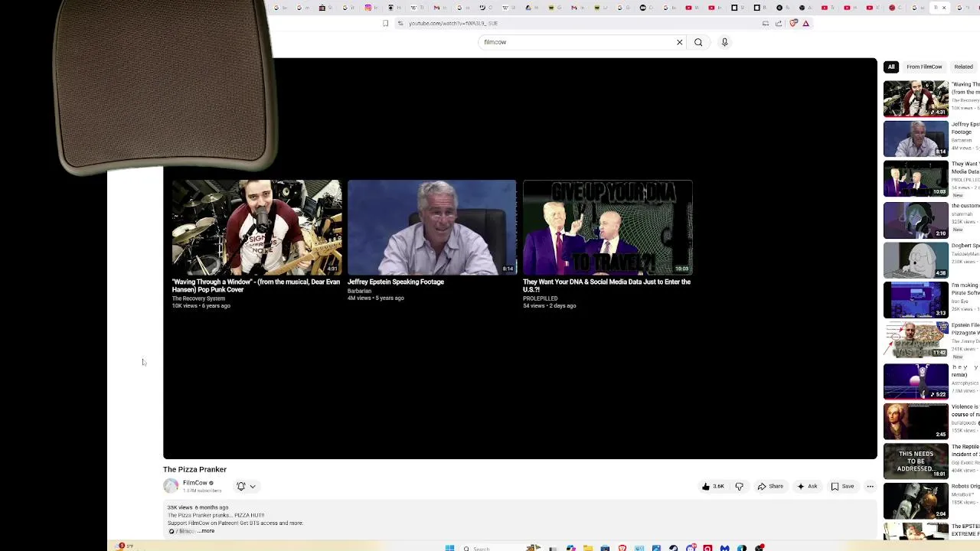The image size is (980, 551).
Task: Open sidebar thumbnail with 3:13 duration
Action: coord(916,299)
